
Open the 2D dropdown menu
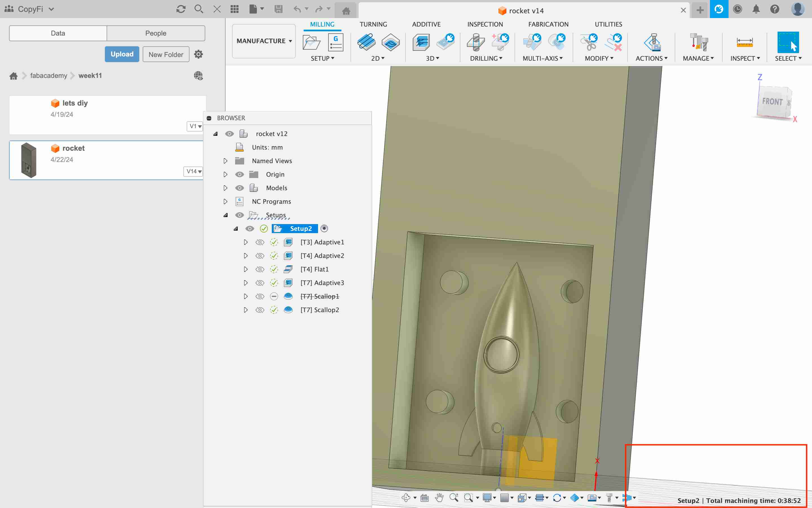tap(378, 58)
